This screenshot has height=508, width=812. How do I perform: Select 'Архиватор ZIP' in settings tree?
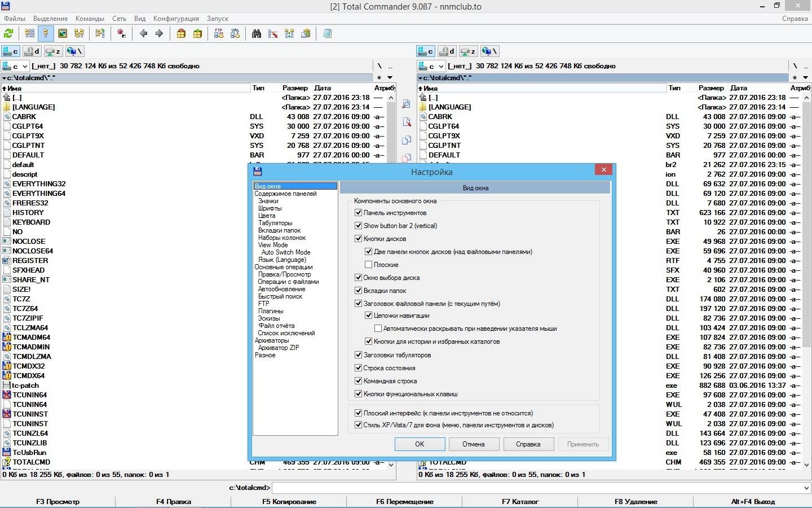pyautogui.click(x=278, y=348)
